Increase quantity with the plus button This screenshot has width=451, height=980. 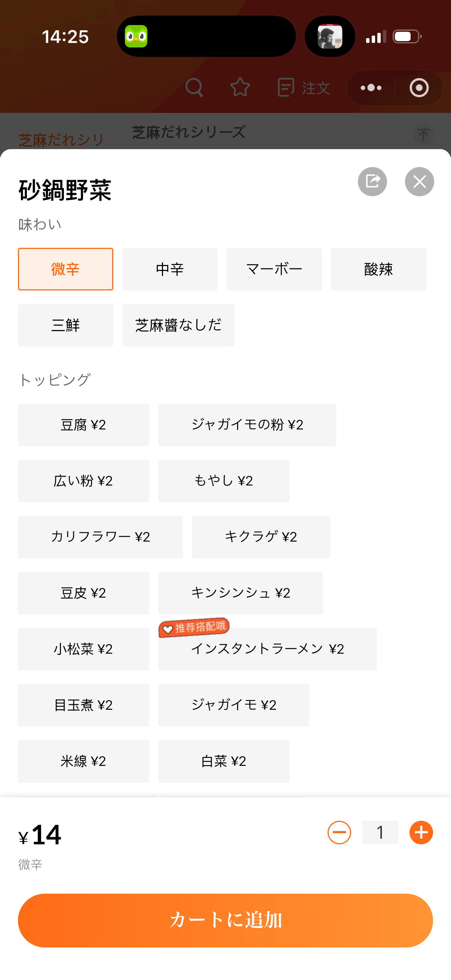(x=421, y=832)
